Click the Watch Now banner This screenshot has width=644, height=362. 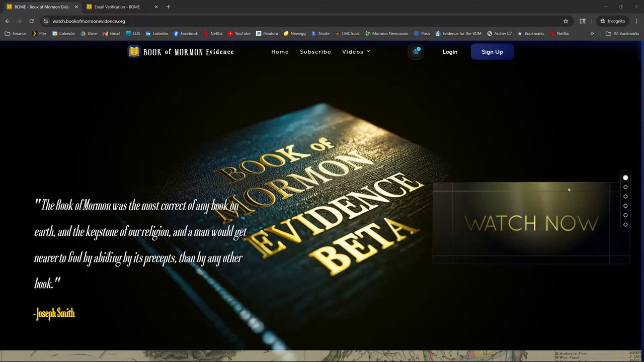(x=531, y=223)
